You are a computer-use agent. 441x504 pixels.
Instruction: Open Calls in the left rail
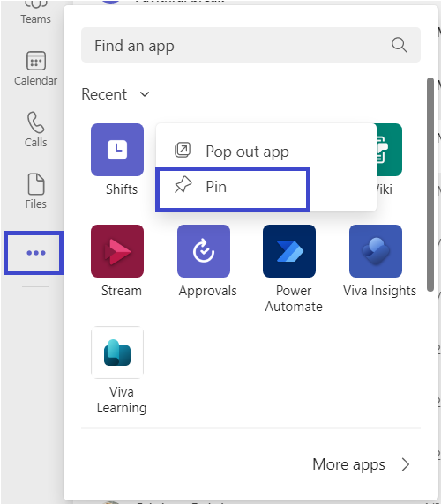pyautogui.click(x=35, y=130)
